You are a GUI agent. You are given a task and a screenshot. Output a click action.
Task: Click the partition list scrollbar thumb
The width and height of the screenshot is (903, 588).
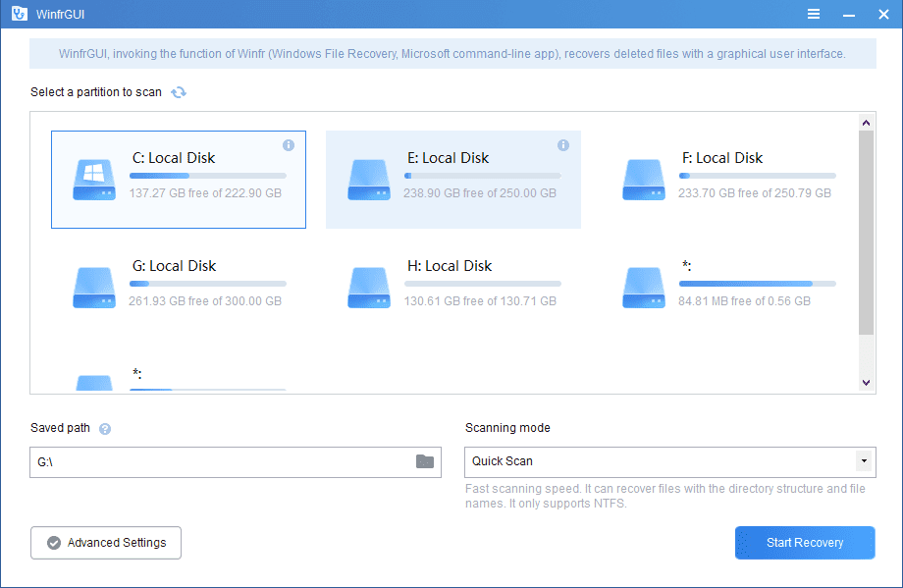866,232
